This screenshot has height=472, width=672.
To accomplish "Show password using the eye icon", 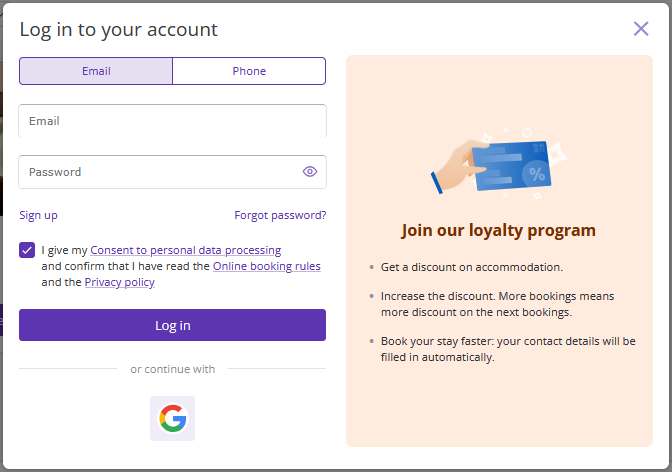I will tap(310, 172).
